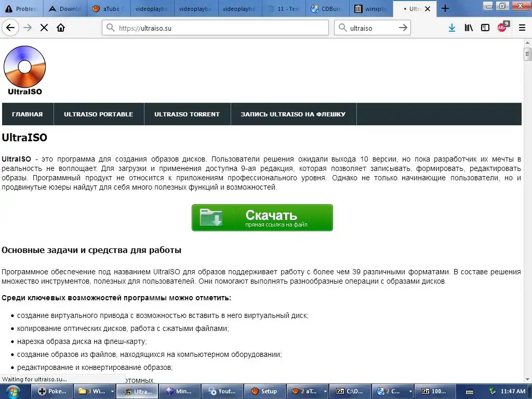Expand the Explorer taskbar group arrow
The height and width of the screenshot is (399, 532).
112,392
